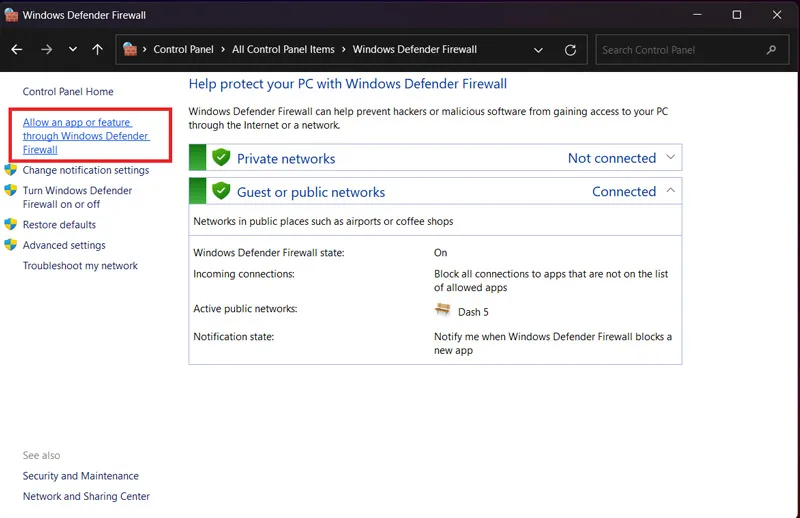Screen dimensions: 800x518
Task: Turn Windows Defender Firewall on or off
Action: 77,197
